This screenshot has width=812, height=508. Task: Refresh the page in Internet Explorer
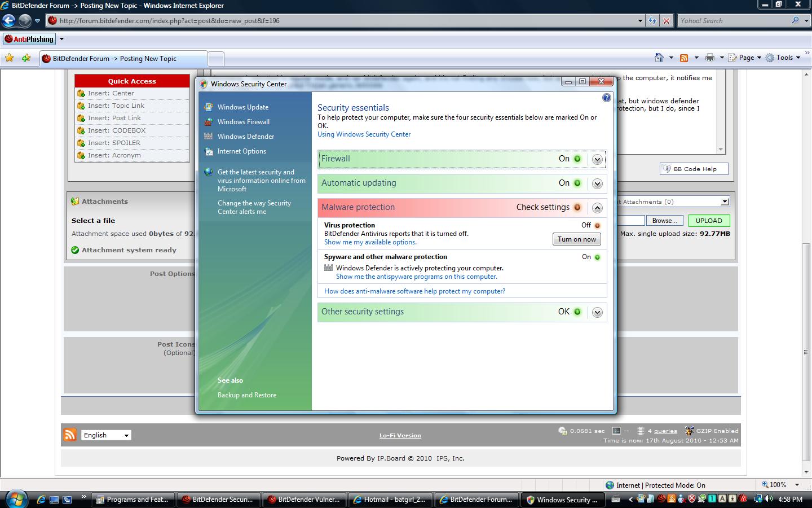click(x=652, y=21)
